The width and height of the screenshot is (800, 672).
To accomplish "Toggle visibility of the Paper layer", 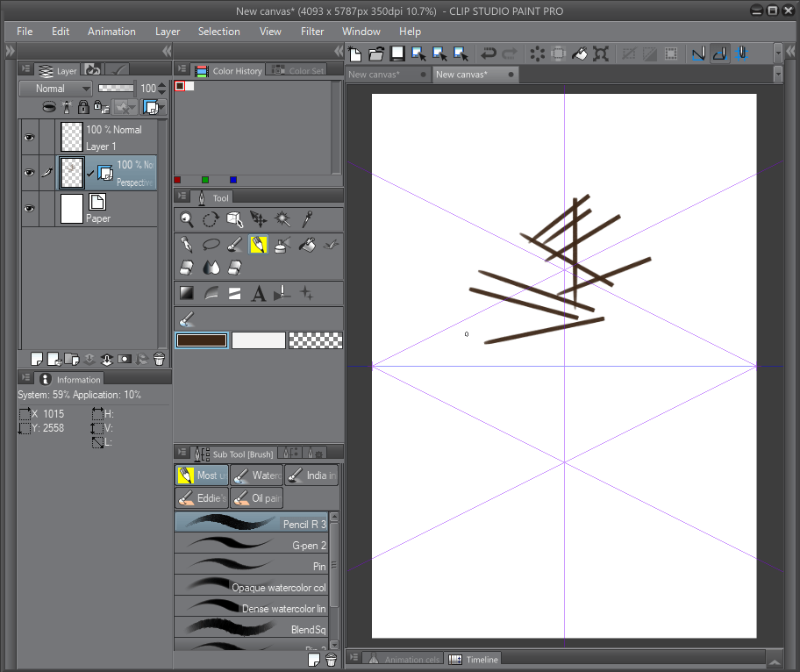I will (x=30, y=209).
